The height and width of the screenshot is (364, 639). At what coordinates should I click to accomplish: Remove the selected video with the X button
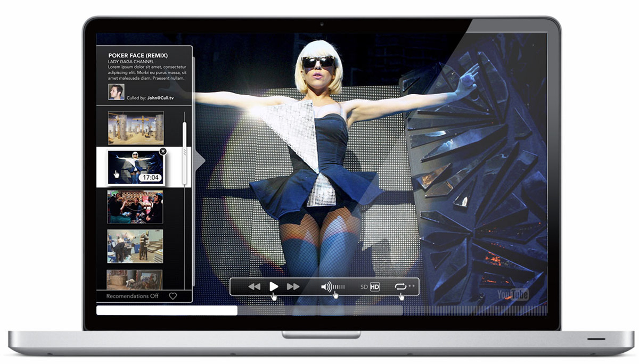pyautogui.click(x=163, y=151)
